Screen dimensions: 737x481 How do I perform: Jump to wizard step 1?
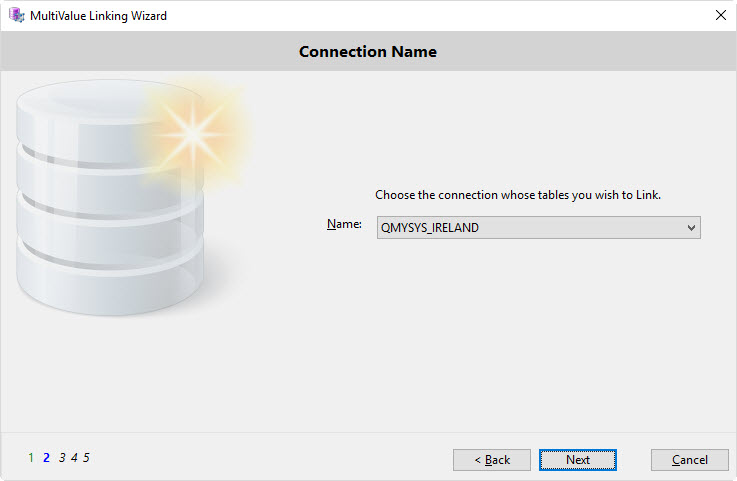31,457
